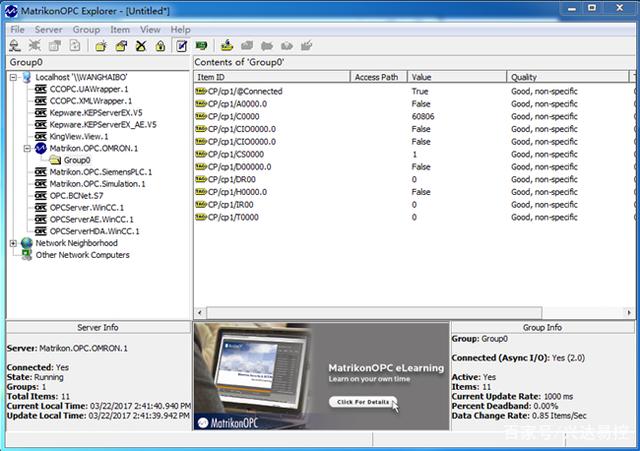Click the Localhost computer icon
This screenshot has width=640, height=451.
27,77
